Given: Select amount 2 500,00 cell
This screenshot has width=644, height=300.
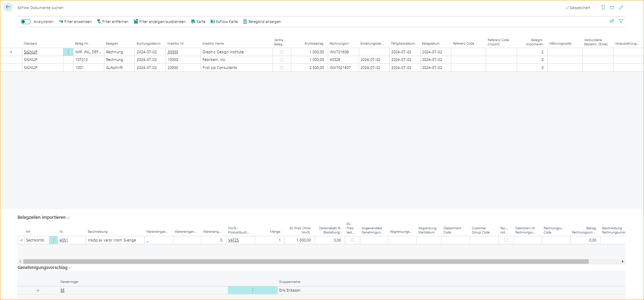Looking at the screenshot, I should (x=309, y=68).
